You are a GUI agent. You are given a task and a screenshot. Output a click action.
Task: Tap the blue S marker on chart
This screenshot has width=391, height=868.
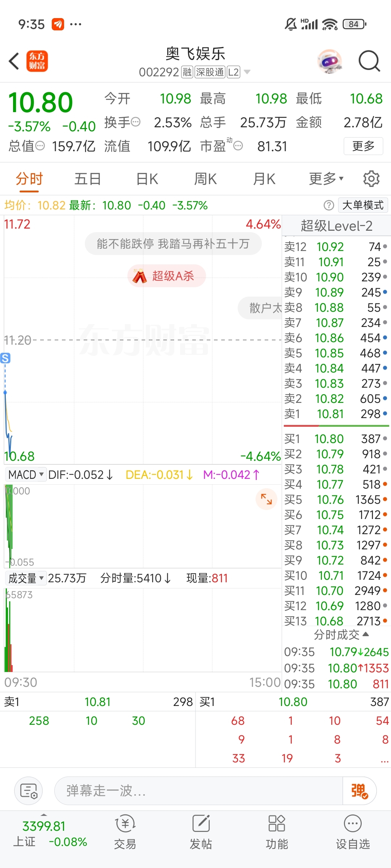pyautogui.click(x=5, y=358)
